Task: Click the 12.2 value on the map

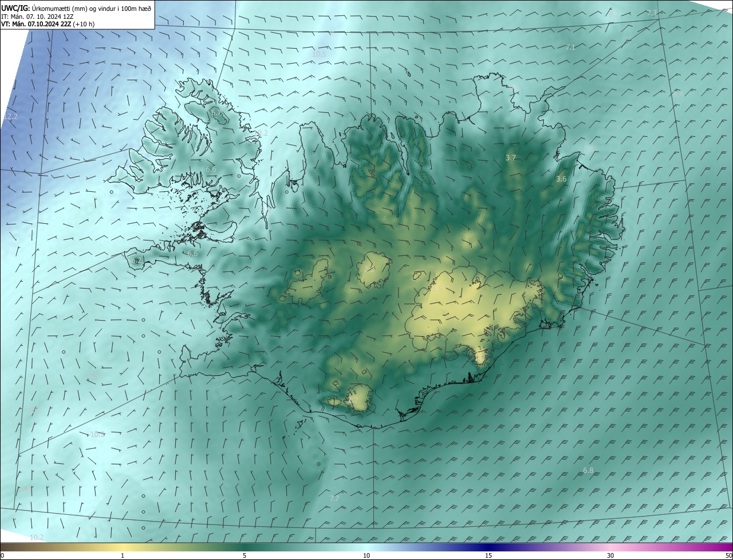Action: pos(11,116)
